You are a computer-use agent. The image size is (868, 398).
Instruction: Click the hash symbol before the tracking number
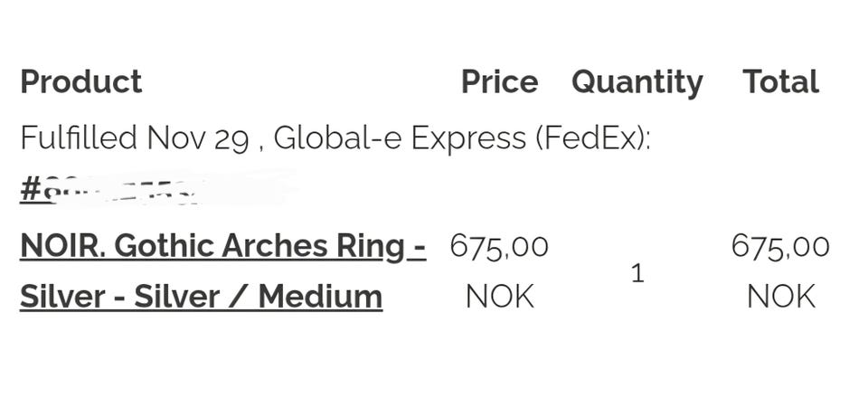[30, 190]
